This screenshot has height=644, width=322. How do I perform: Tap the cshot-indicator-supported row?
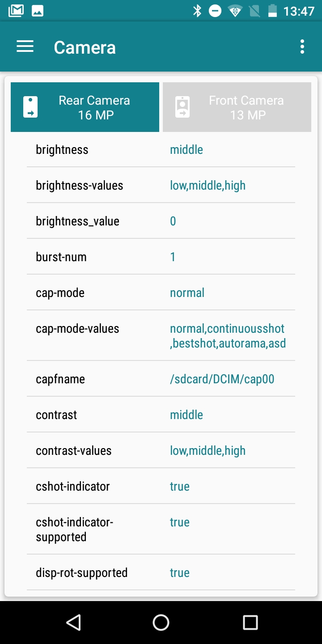[161, 530]
